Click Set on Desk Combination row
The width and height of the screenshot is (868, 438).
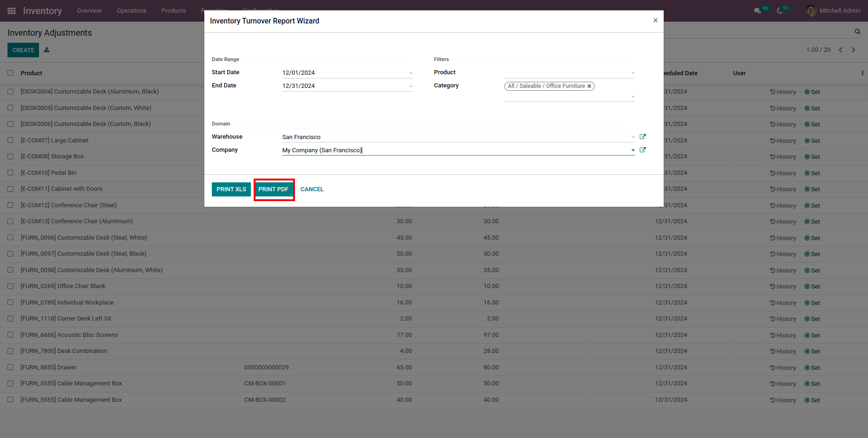[812, 352]
